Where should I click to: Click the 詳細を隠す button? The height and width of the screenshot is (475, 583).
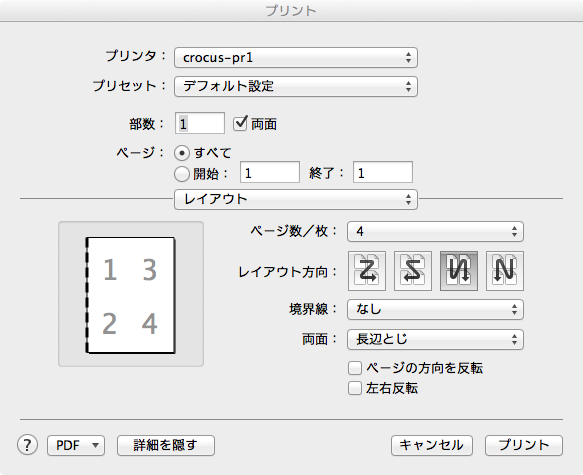click(166, 445)
